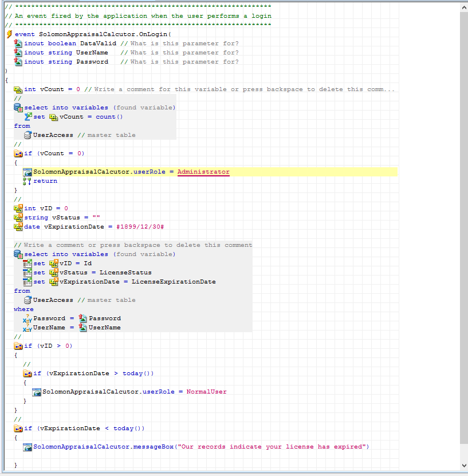Screen dimensions: 468x476
Task: Click the return statement icon
Action: pyautogui.click(x=27, y=181)
